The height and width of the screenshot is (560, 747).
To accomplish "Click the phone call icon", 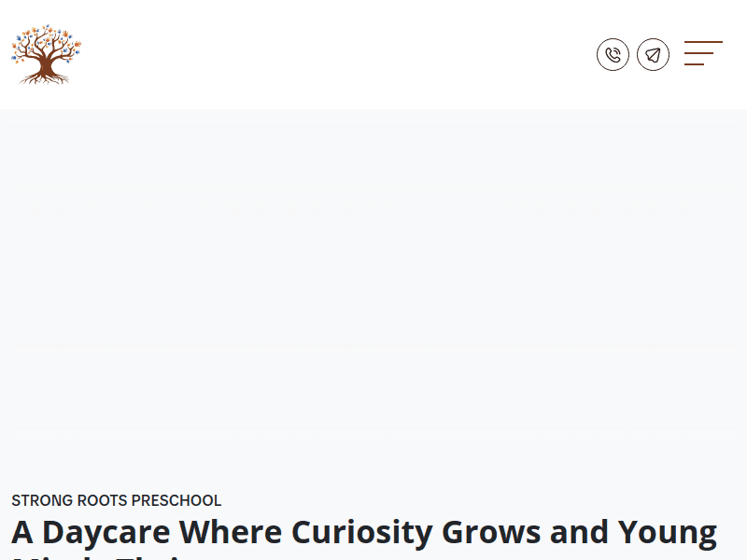I will 613,54.
